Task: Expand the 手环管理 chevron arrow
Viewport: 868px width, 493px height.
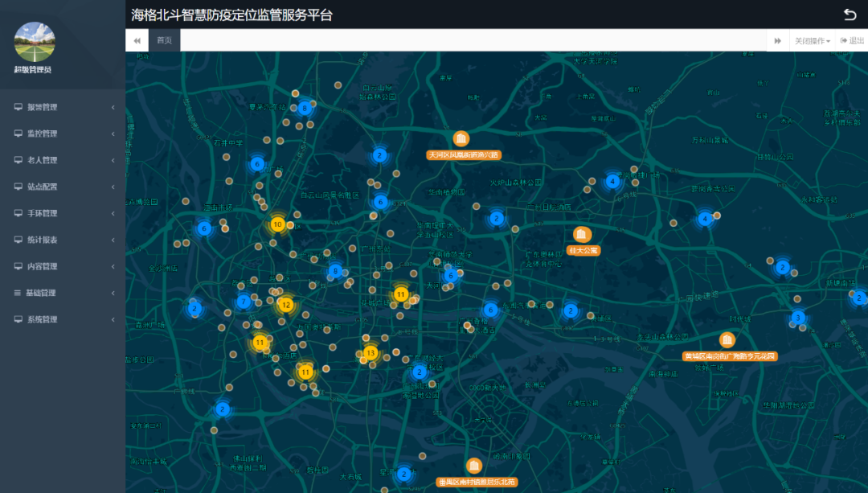Action: (113, 213)
